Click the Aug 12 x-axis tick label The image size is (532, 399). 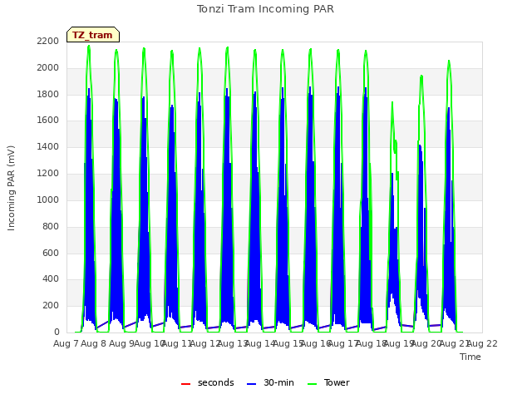point(205,343)
